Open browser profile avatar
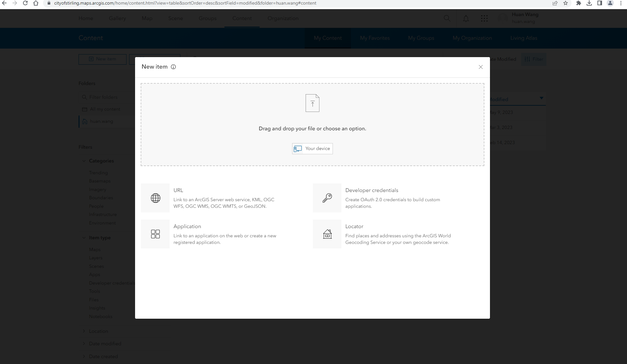The height and width of the screenshot is (364, 627). pyautogui.click(x=610, y=3)
